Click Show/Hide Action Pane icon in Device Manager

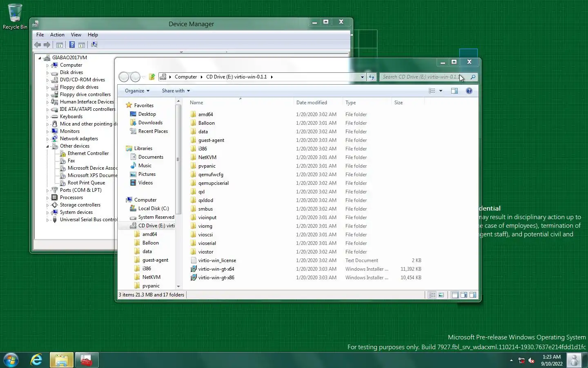point(82,45)
